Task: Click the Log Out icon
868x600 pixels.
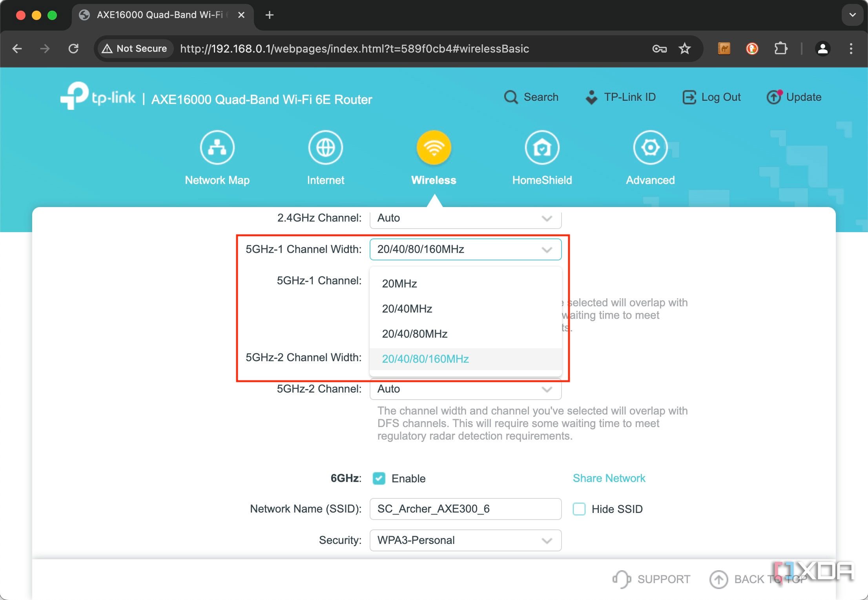Action: point(689,97)
